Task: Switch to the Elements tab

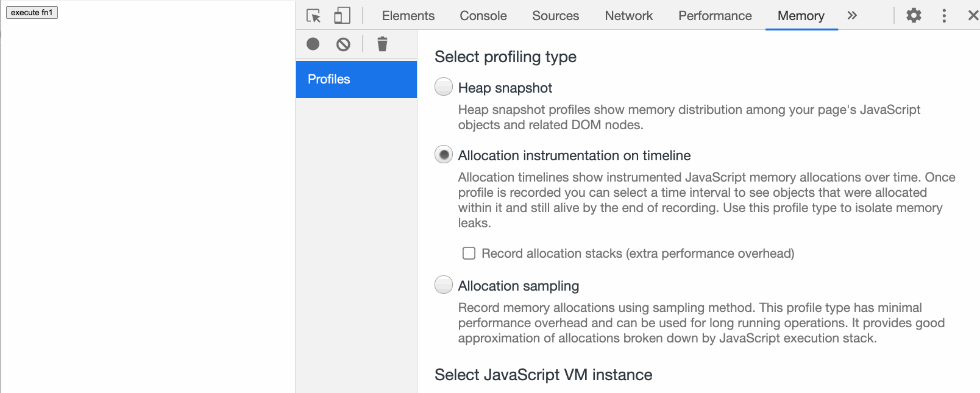Action: (408, 16)
